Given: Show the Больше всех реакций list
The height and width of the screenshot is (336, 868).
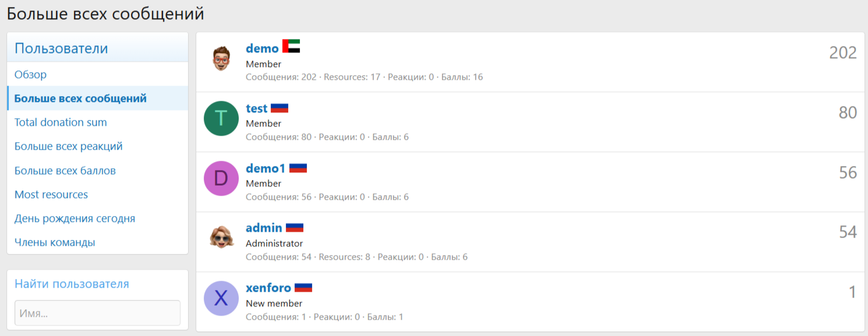Looking at the screenshot, I should point(69,146).
